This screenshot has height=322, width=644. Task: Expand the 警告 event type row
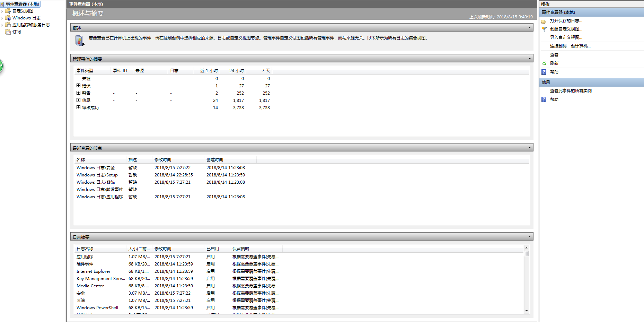click(78, 93)
